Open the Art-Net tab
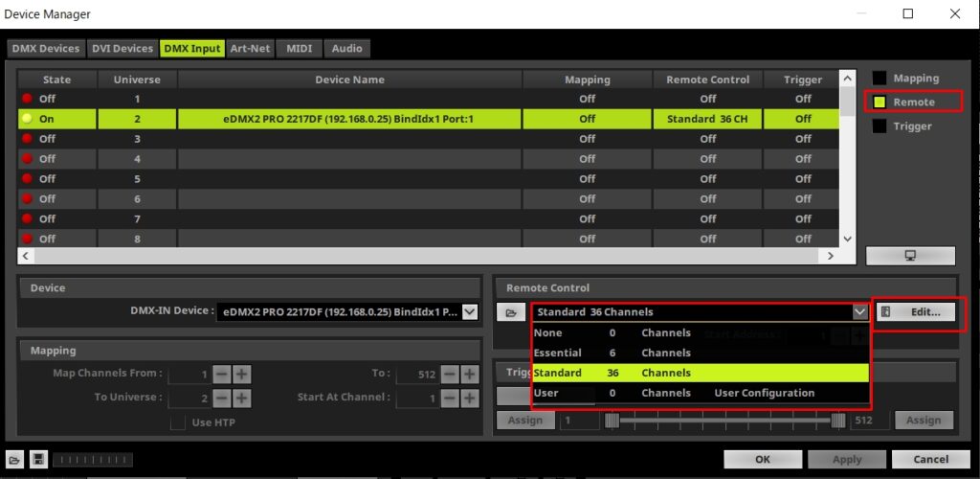The width and height of the screenshot is (980, 479). (x=250, y=49)
